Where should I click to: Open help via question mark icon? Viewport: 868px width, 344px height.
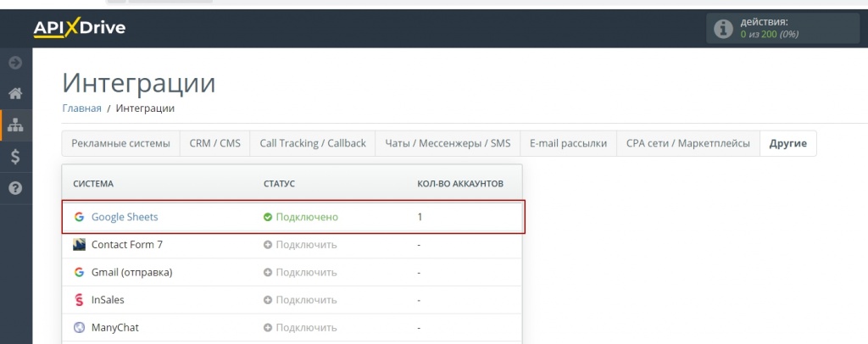(15, 189)
